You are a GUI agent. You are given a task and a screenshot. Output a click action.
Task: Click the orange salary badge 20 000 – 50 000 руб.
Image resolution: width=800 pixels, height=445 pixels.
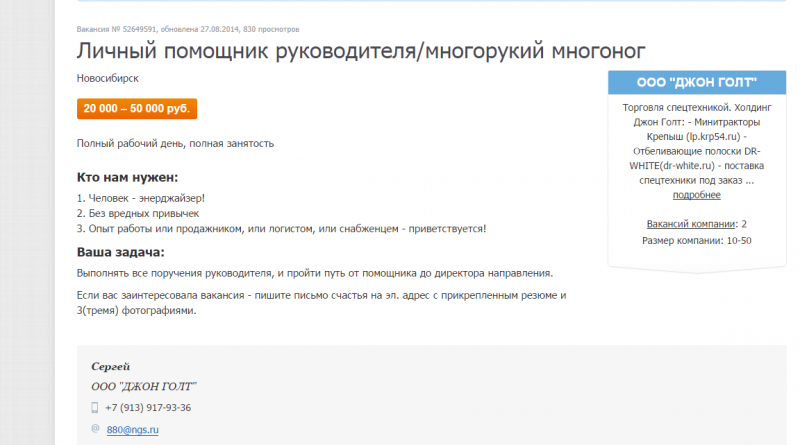pyautogui.click(x=137, y=109)
